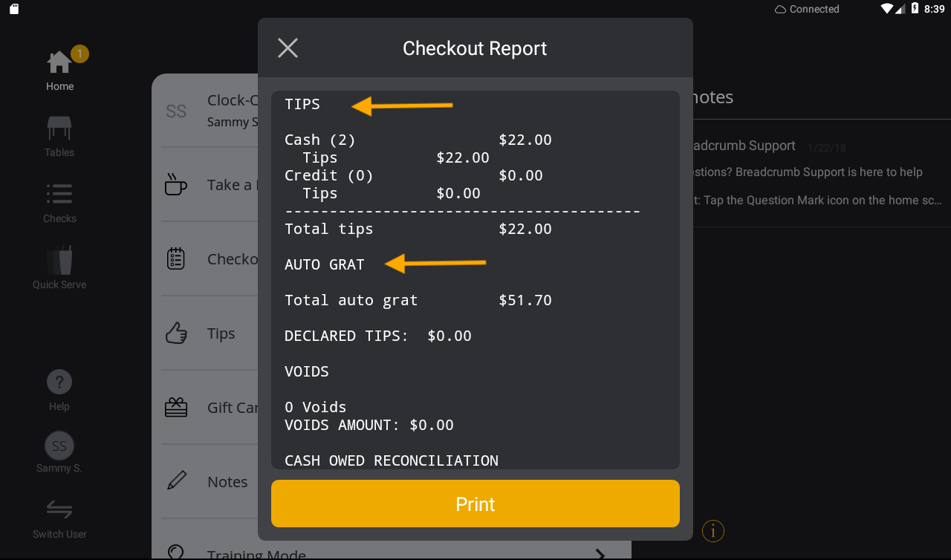Tap the coffee cup Take a Break icon
951x560 pixels.
click(175, 185)
